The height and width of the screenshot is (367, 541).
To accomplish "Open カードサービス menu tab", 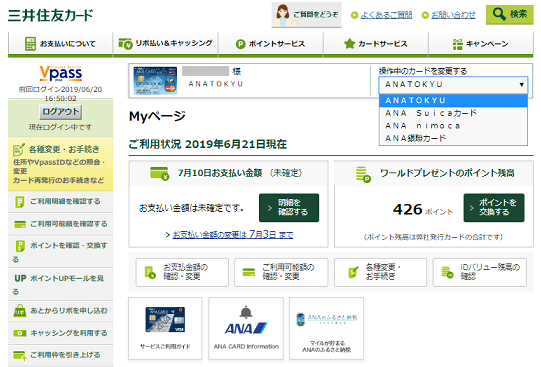I will [376, 44].
